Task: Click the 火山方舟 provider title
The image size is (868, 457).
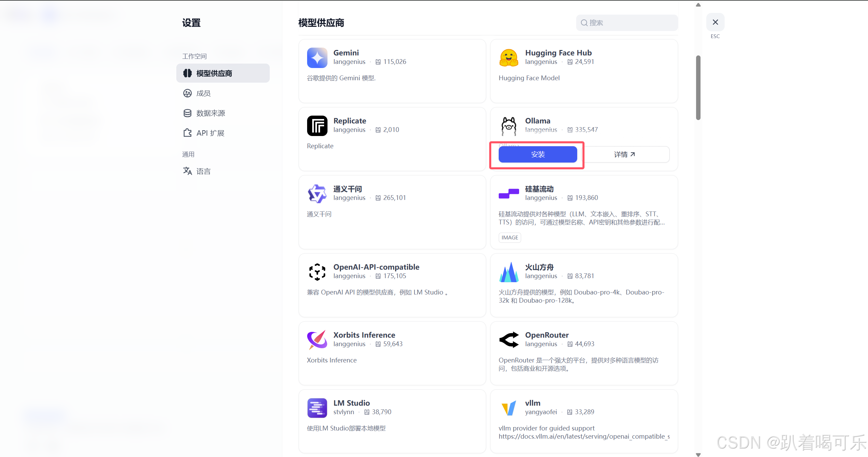Action: [x=539, y=267]
